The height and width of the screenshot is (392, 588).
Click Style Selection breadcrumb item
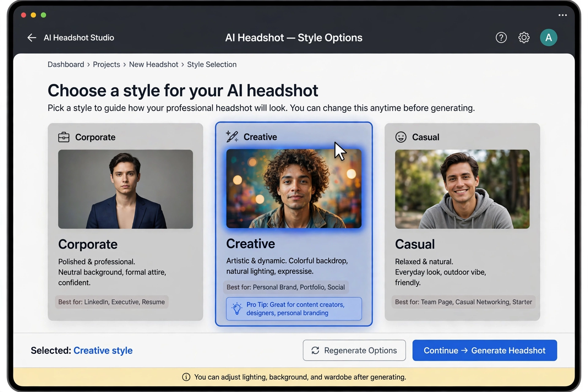[212, 65]
